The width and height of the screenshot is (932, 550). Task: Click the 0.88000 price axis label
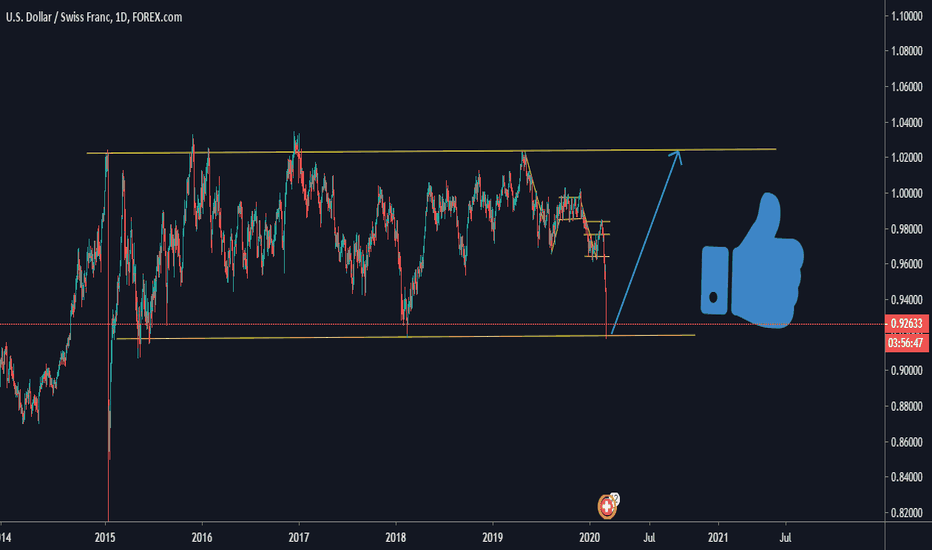(x=906, y=406)
